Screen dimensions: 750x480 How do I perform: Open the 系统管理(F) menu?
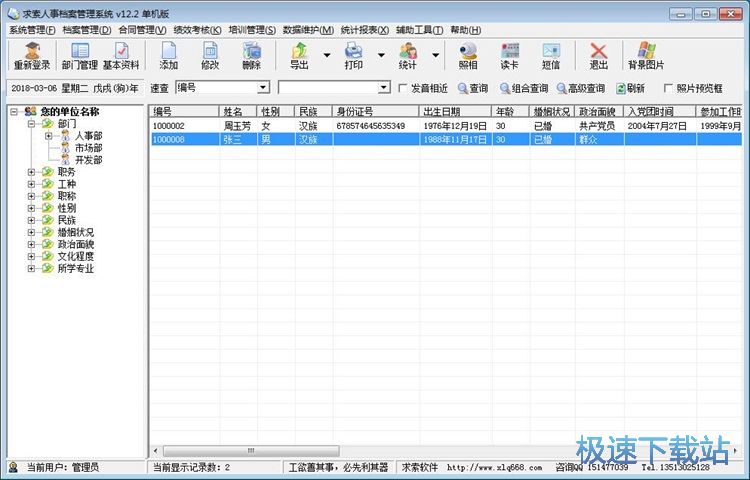pos(32,30)
